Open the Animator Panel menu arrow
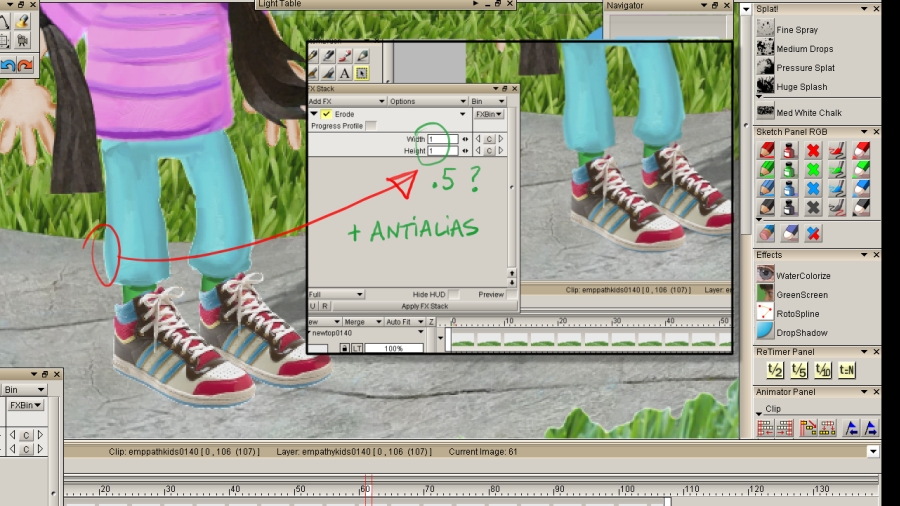Viewport: 900px width, 506px height. 864,392
